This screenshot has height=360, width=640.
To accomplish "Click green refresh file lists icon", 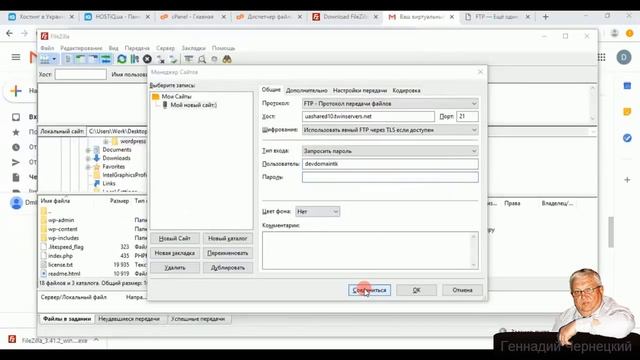I will [x=122, y=59].
